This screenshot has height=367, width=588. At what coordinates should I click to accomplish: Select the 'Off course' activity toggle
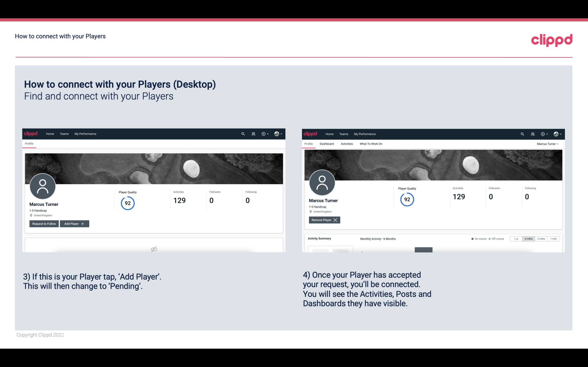[496, 238]
